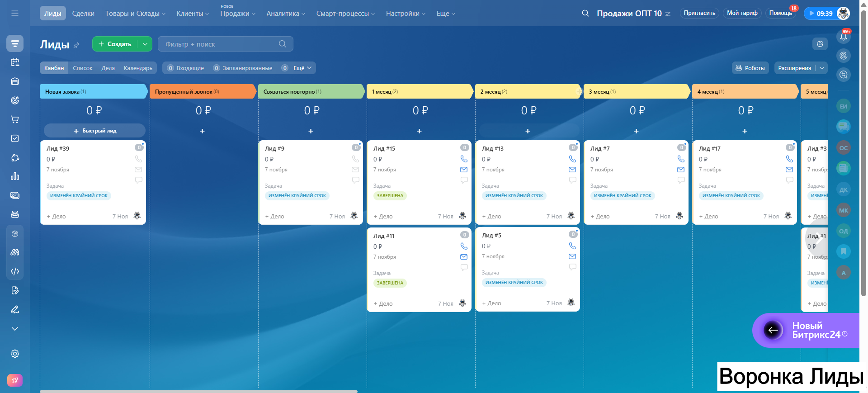Image resolution: width=868 pixels, height=393 pixels.
Task: Expand the left sidebar chevron for more items
Action: [15, 329]
